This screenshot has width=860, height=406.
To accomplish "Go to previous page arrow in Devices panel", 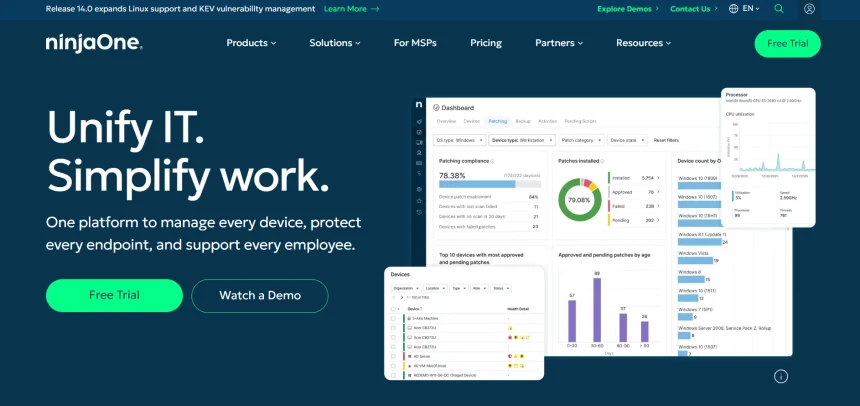I will (x=394, y=297).
